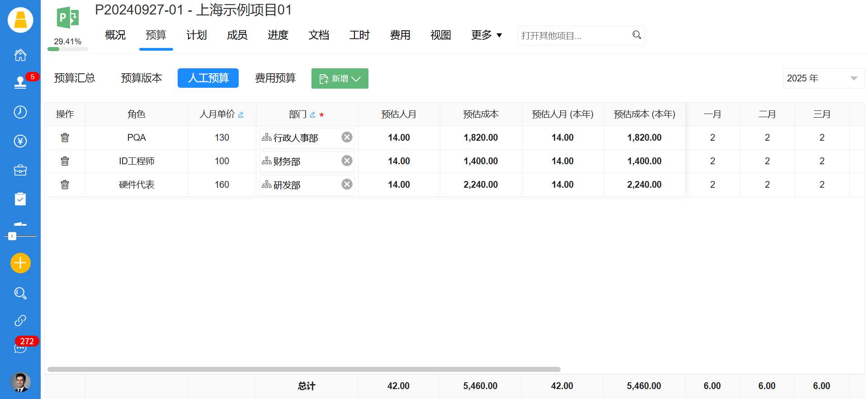Screen dimensions: 868x399
Task: Click the home icon in sidebar
Action: tap(20, 55)
